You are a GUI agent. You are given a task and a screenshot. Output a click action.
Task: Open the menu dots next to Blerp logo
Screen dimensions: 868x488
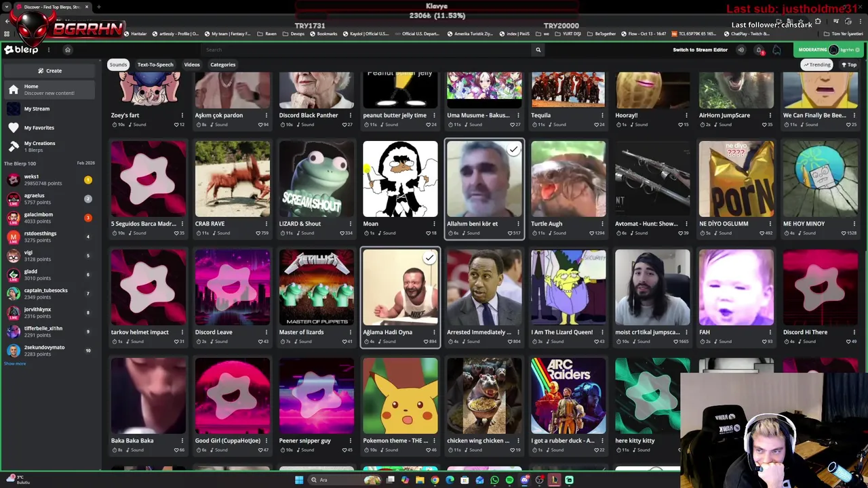(x=49, y=49)
